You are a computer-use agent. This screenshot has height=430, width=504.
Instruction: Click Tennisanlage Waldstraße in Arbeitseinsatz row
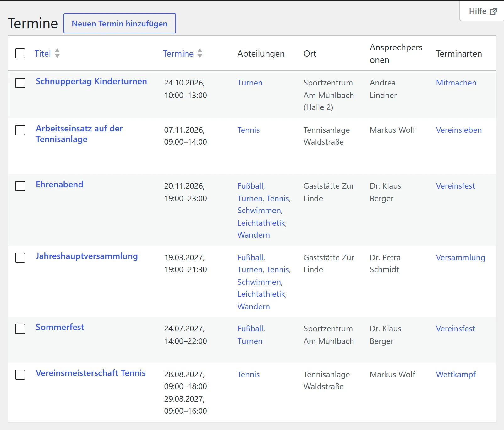point(327,136)
